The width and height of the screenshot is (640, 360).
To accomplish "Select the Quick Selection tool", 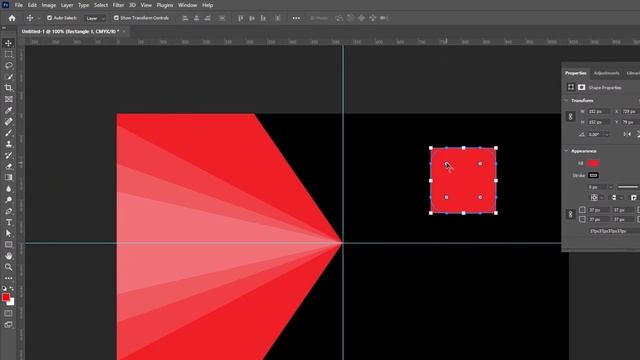I will [x=8, y=77].
